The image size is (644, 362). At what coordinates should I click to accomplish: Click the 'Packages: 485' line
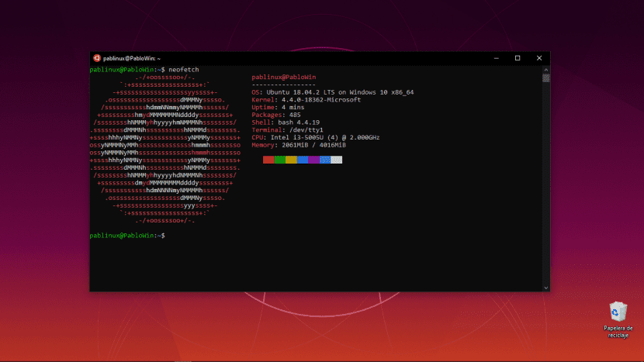pos(276,115)
